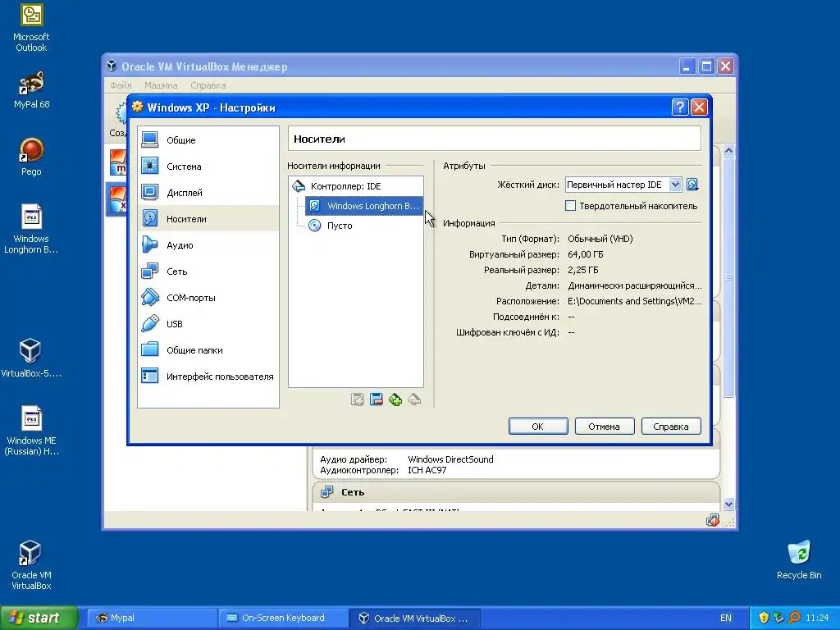Click the MyPal 68 desktop icon
This screenshot has height=630, width=840.
click(x=31, y=89)
